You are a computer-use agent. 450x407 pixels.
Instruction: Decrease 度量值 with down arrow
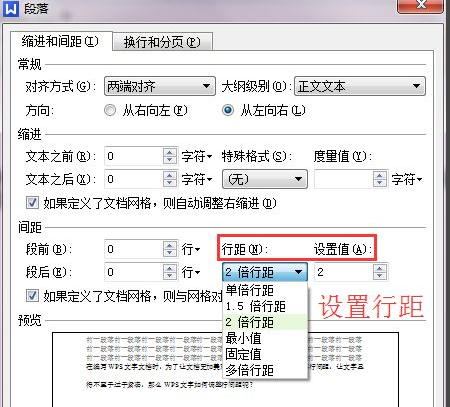point(380,183)
